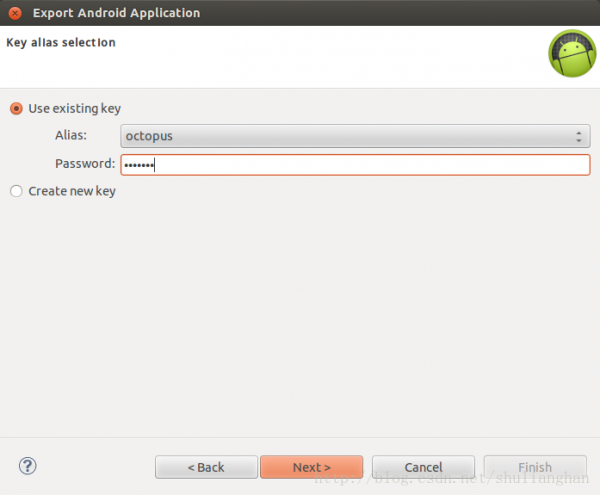Click the 'Use existing key' text label
The image size is (600, 495).
[x=75, y=109]
